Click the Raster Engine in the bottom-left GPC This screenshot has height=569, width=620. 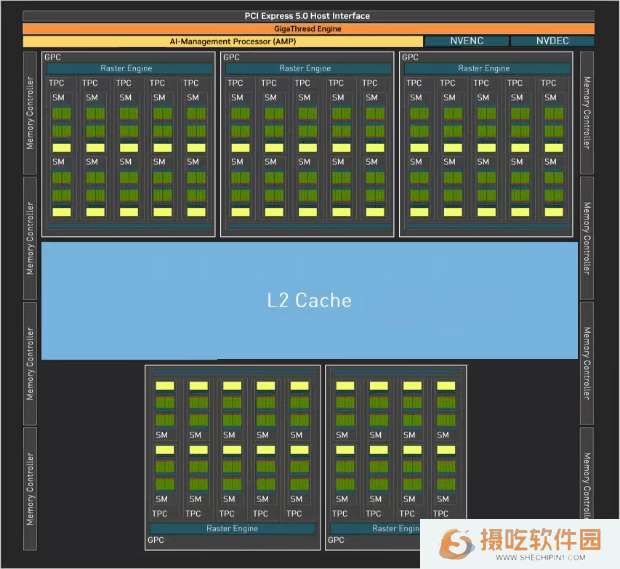tap(232, 528)
